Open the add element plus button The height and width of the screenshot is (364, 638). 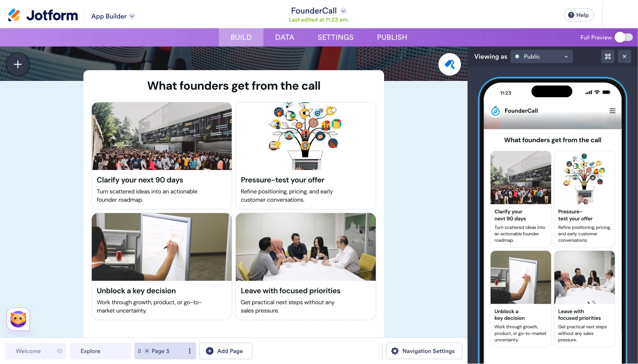pyautogui.click(x=18, y=64)
